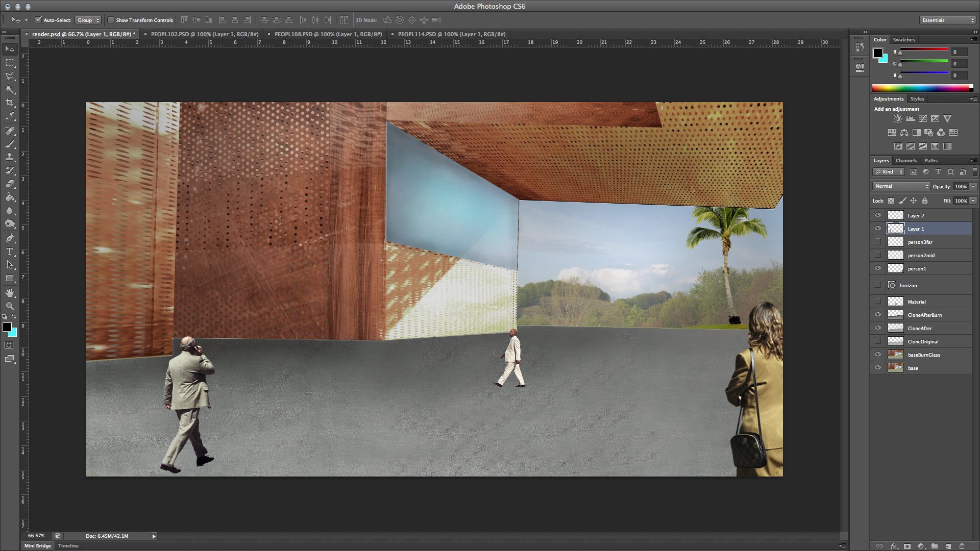
Task: Switch to PEOPL108.PSD document tab
Action: pos(328,34)
